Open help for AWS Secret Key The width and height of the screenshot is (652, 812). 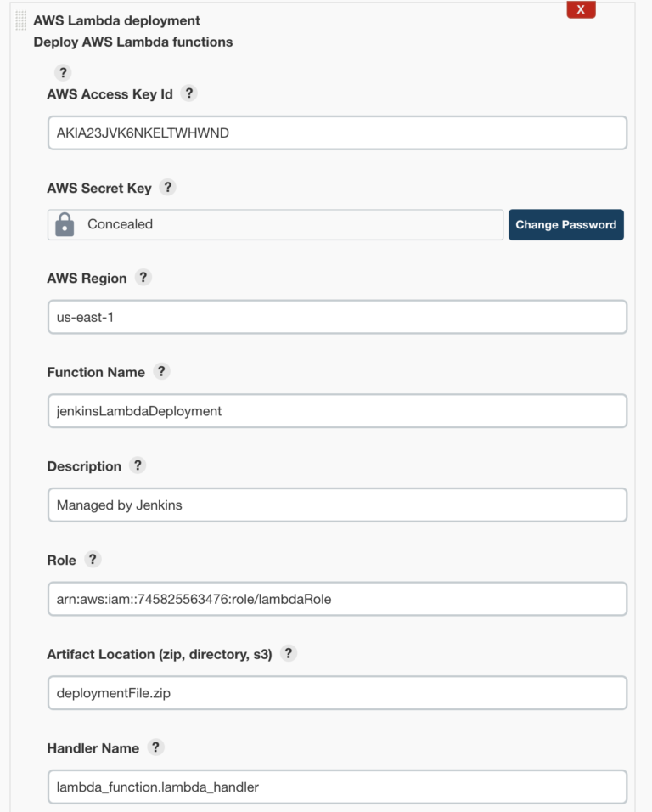click(x=167, y=188)
